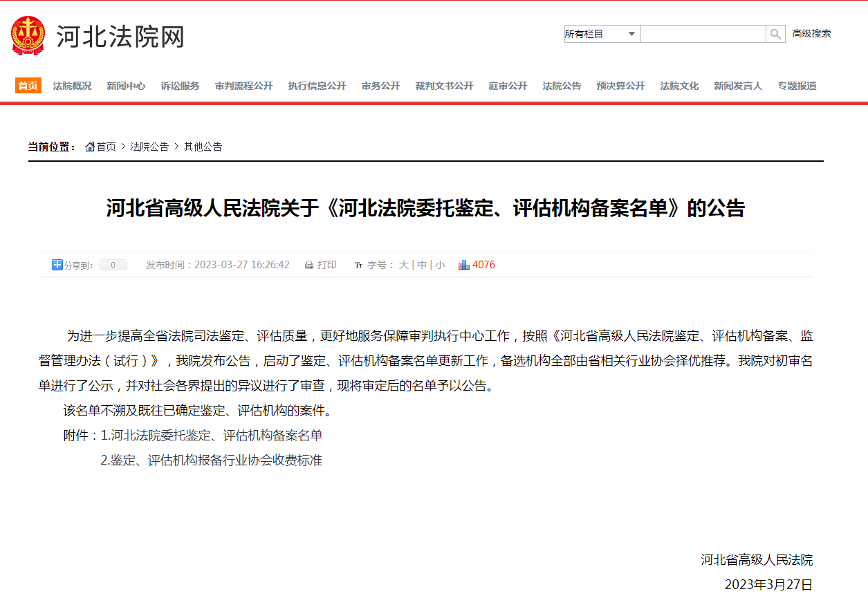Viewport: 868px width, 596px height.
Task: Set font size to 中
Action: (422, 265)
